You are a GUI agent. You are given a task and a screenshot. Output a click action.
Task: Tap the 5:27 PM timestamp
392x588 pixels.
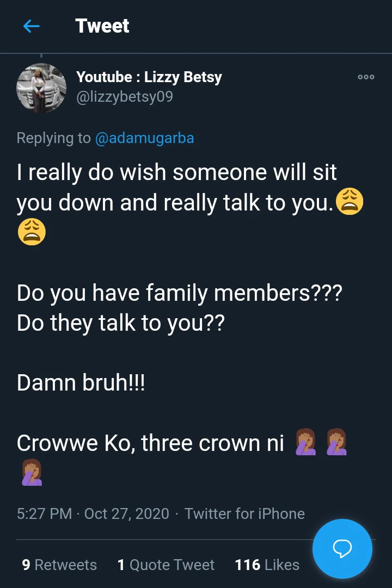(44, 513)
